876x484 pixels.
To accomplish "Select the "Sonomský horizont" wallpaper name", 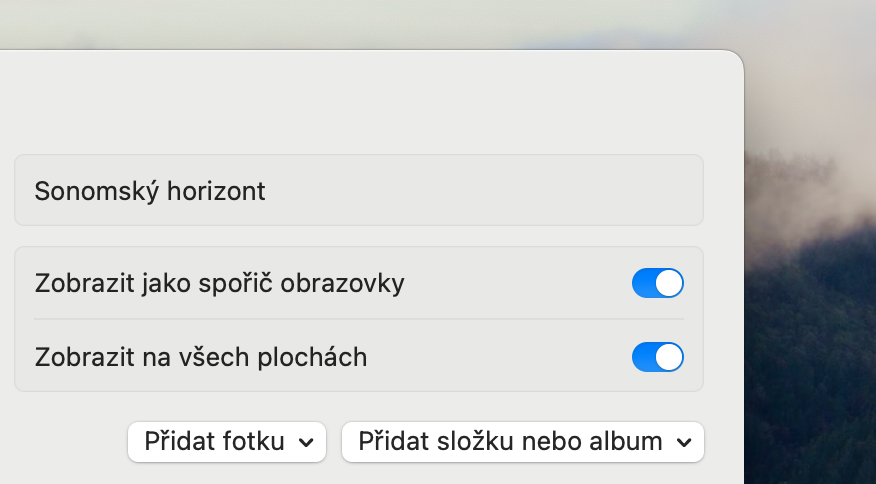I will [x=150, y=191].
